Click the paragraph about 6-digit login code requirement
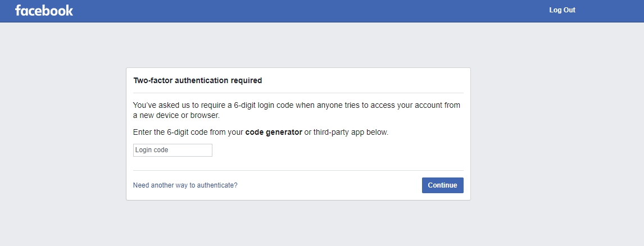Screen dimensions: 644x246 pos(297,111)
